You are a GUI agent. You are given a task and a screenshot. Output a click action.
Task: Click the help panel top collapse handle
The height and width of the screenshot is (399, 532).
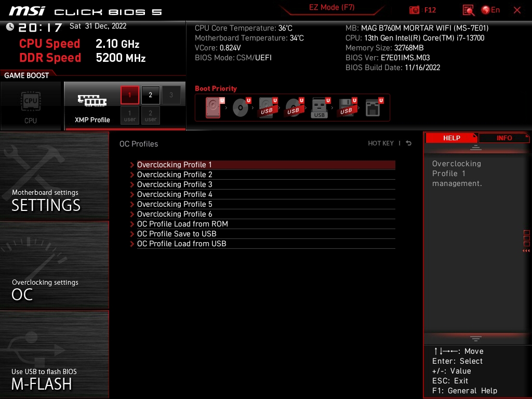click(x=476, y=148)
